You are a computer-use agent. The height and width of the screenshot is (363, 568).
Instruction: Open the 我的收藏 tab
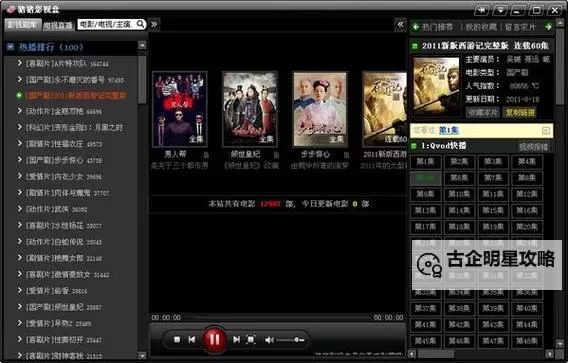tap(481, 27)
